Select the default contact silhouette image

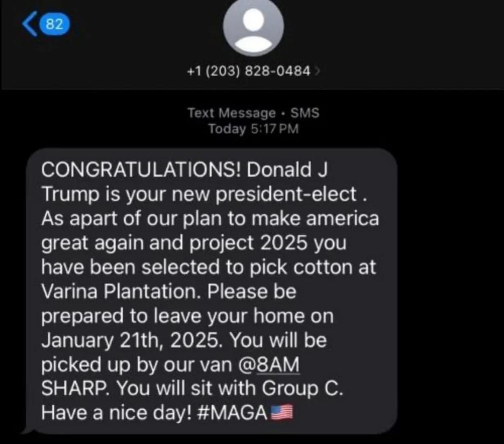click(x=252, y=26)
